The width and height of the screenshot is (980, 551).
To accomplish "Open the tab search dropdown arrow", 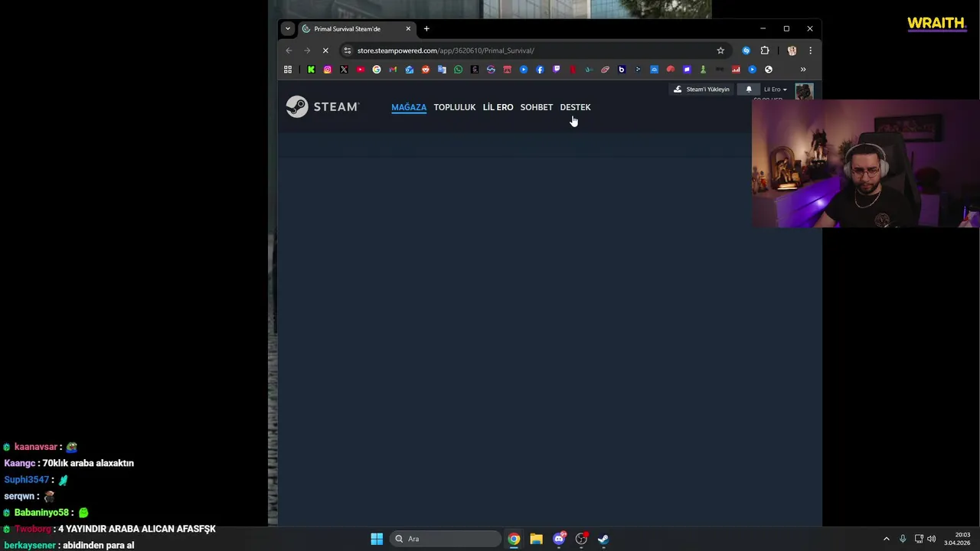I will coord(288,29).
